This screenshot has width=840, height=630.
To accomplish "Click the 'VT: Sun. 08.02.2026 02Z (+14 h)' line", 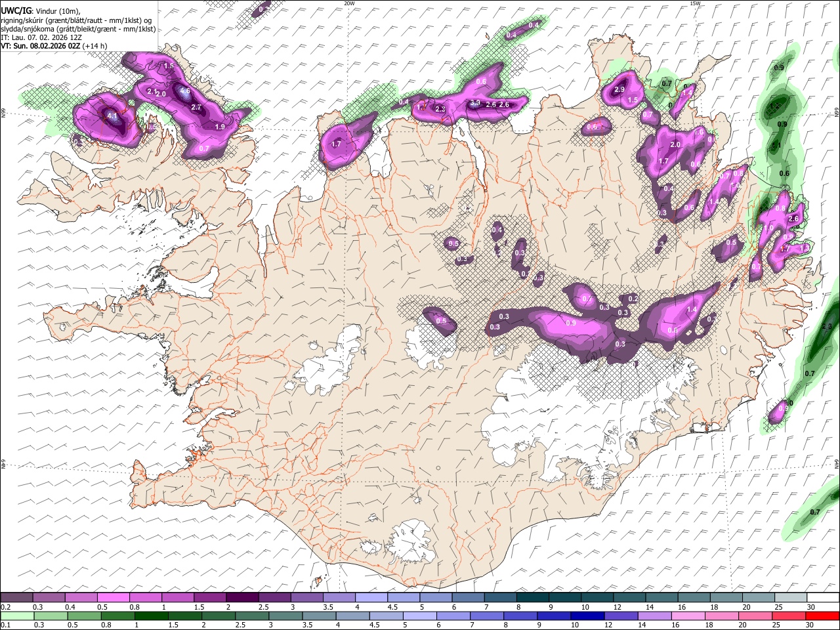I will (x=54, y=46).
